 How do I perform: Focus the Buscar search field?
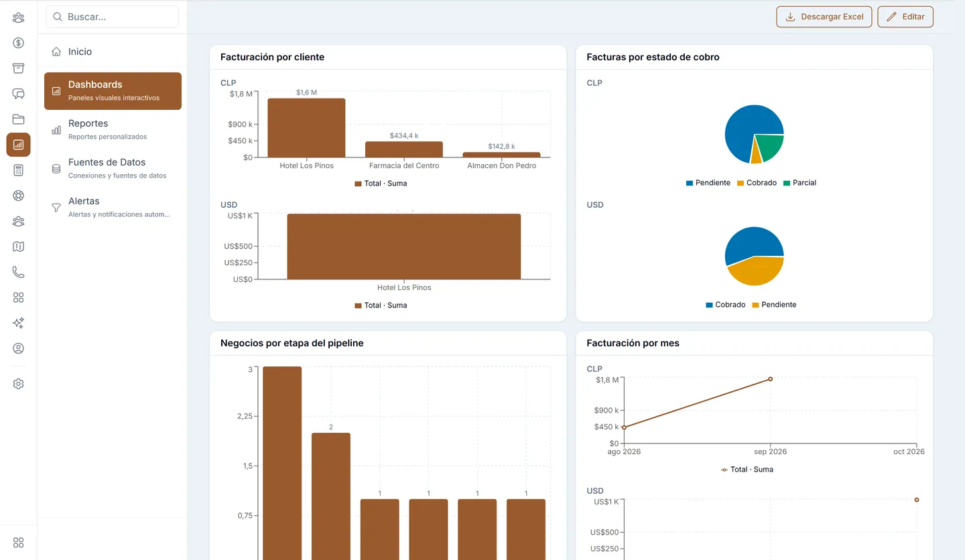click(112, 17)
